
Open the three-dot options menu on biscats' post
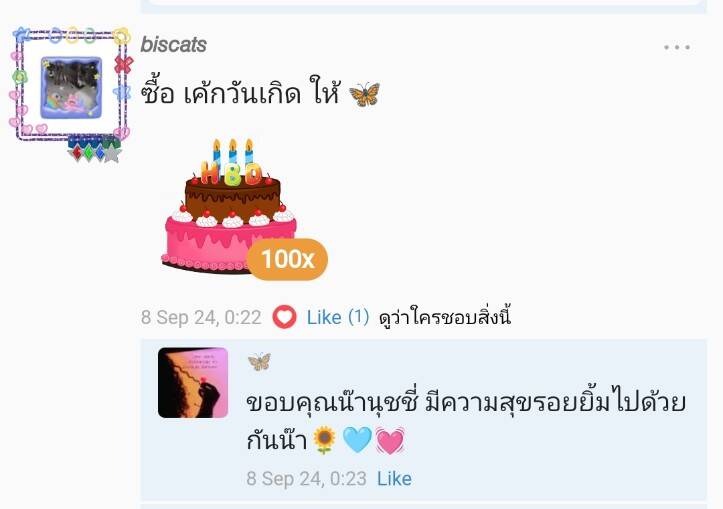[x=677, y=47]
